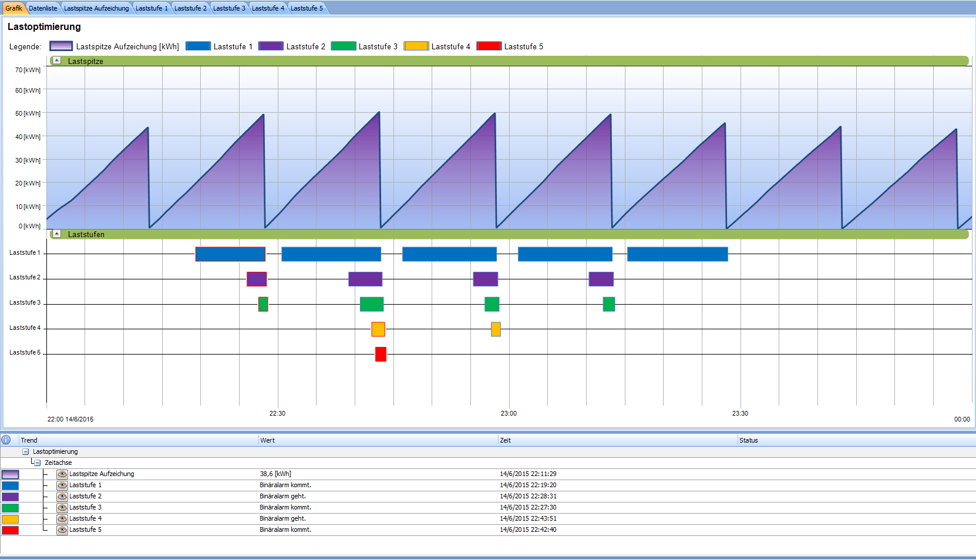
Task: Click the red Laststufe 5 legend swatch
Action: [x=489, y=46]
